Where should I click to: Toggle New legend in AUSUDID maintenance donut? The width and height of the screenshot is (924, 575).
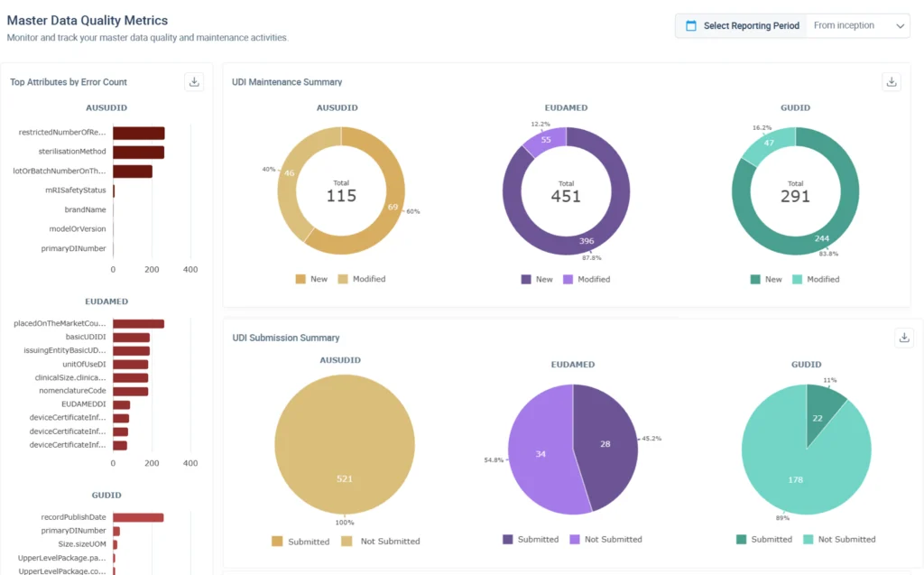pyautogui.click(x=311, y=279)
